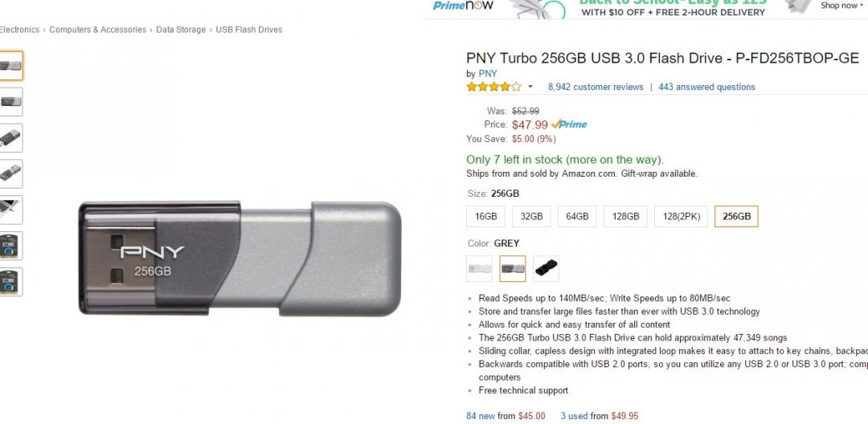Image resolution: width=868 pixels, height=424 pixels.
Task: Click the main flash drive product image
Action: point(240,257)
